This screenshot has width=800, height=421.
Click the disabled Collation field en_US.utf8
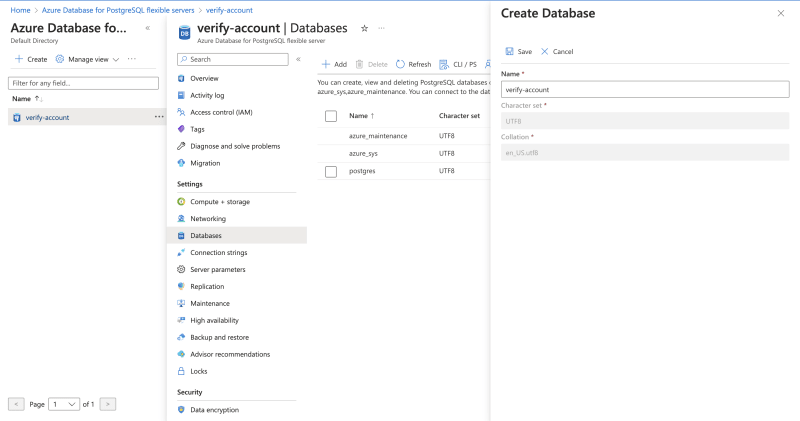(645, 153)
